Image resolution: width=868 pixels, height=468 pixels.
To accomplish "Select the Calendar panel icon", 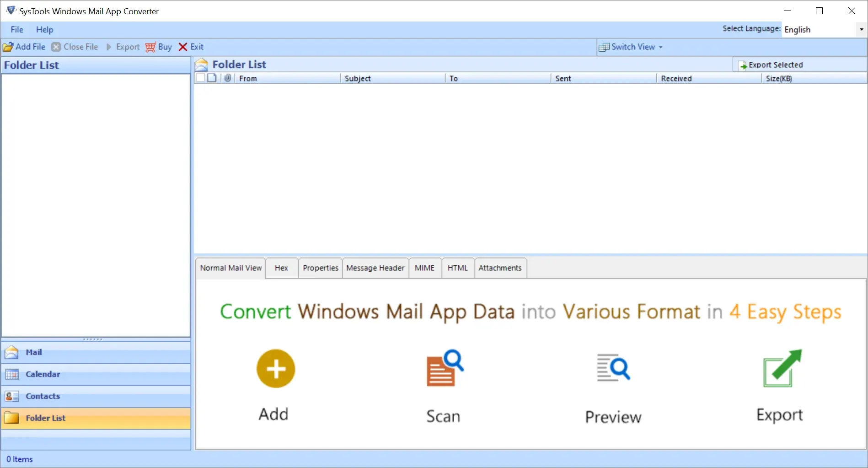I will coord(11,374).
